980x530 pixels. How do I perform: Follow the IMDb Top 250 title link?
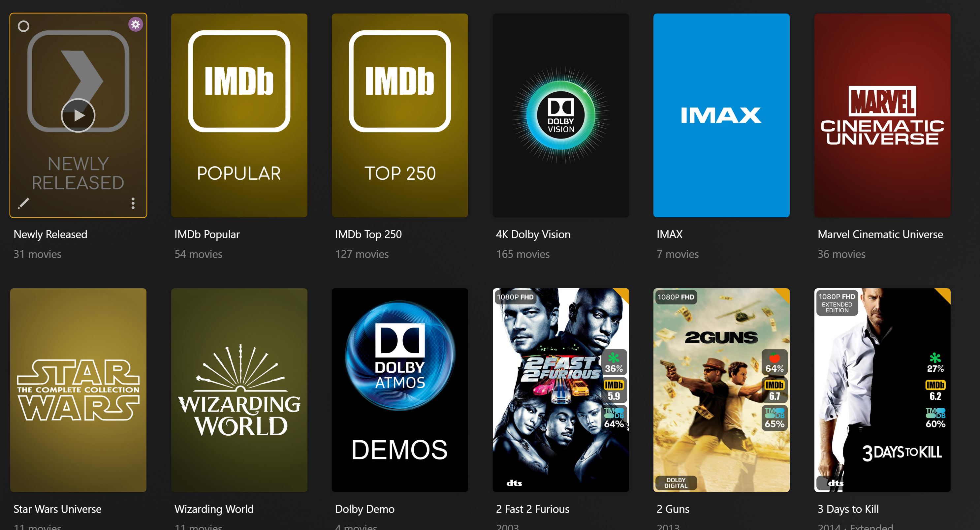(368, 234)
